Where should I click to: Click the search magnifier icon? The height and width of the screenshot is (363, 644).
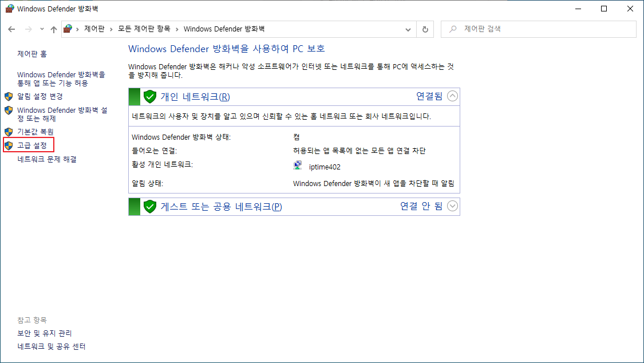(x=453, y=29)
